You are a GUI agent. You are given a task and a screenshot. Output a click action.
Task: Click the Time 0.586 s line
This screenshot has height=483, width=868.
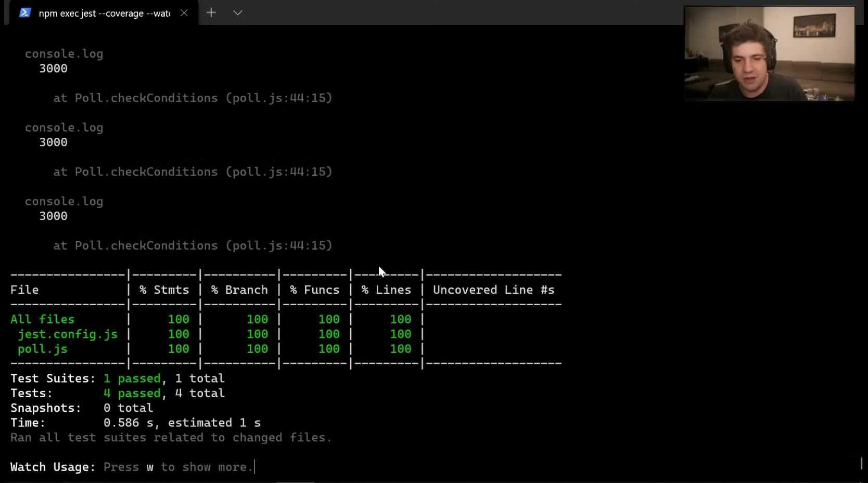pos(135,423)
